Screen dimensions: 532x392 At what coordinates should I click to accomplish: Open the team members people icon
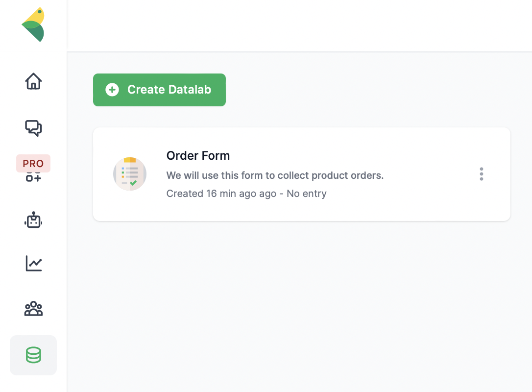33,309
